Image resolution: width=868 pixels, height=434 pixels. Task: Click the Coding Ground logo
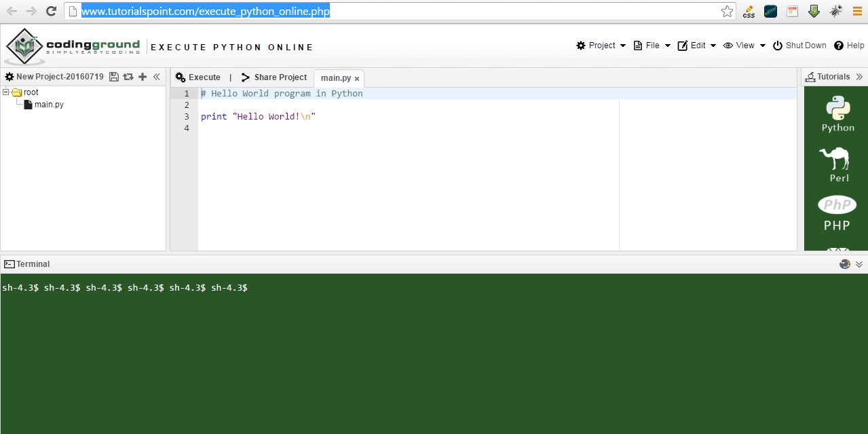pyautogui.click(x=73, y=46)
